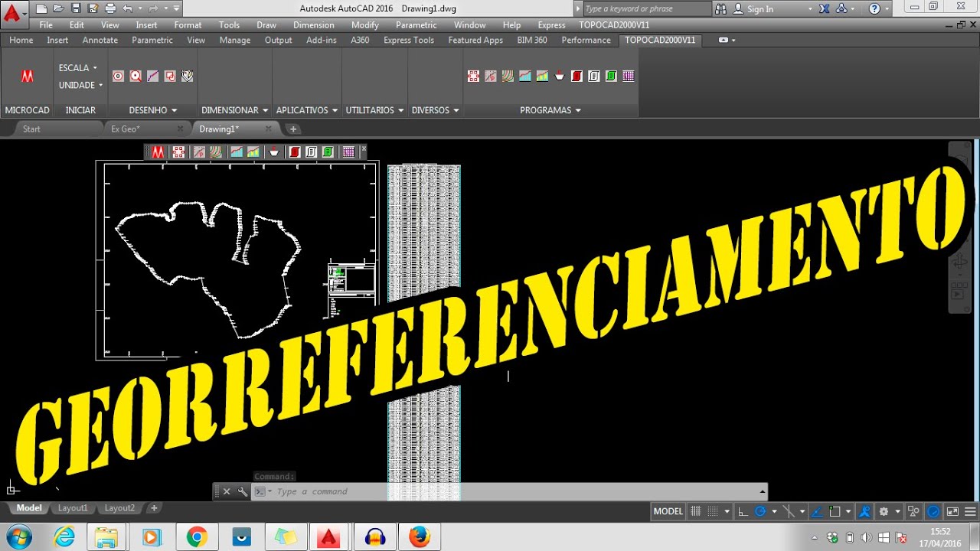Switch to the Annotate ribbon tab

[100, 40]
